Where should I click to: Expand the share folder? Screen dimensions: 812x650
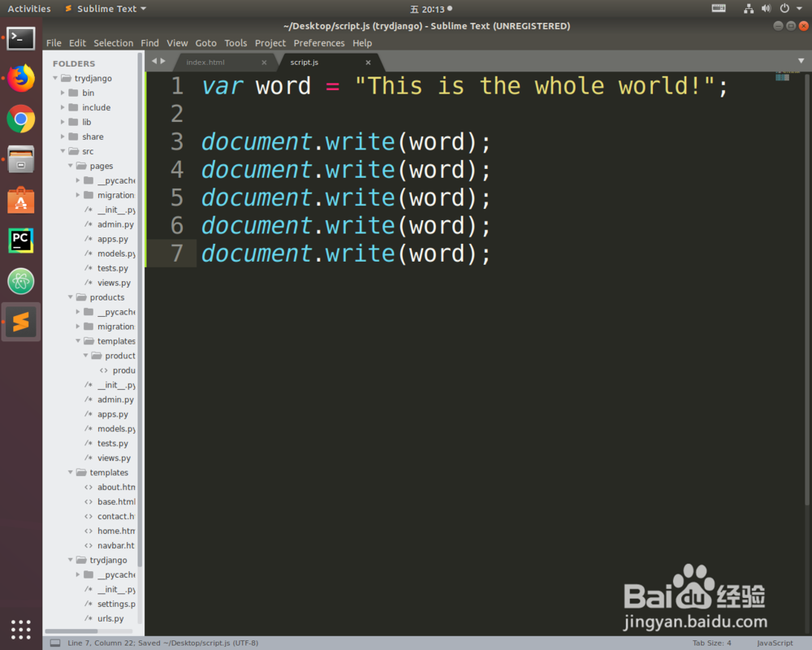63,136
